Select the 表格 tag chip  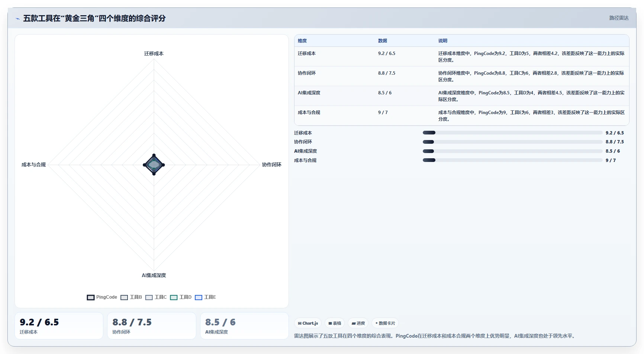[335, 323]
